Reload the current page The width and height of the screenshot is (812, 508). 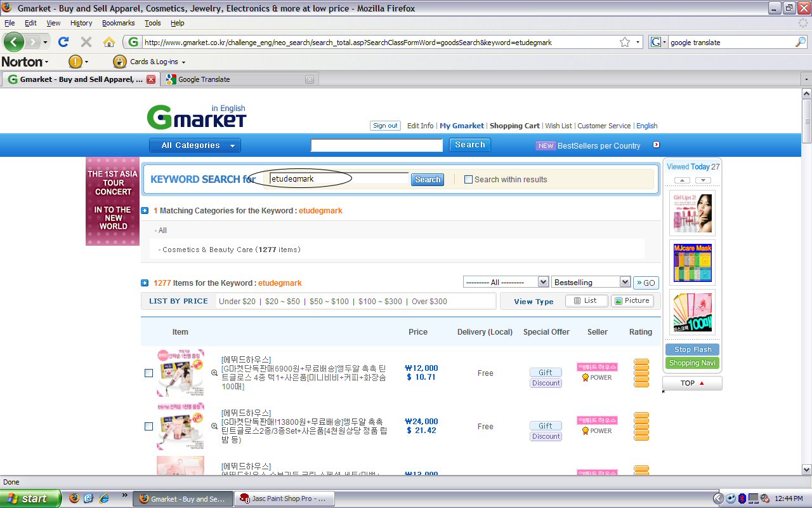click(63, 42)
